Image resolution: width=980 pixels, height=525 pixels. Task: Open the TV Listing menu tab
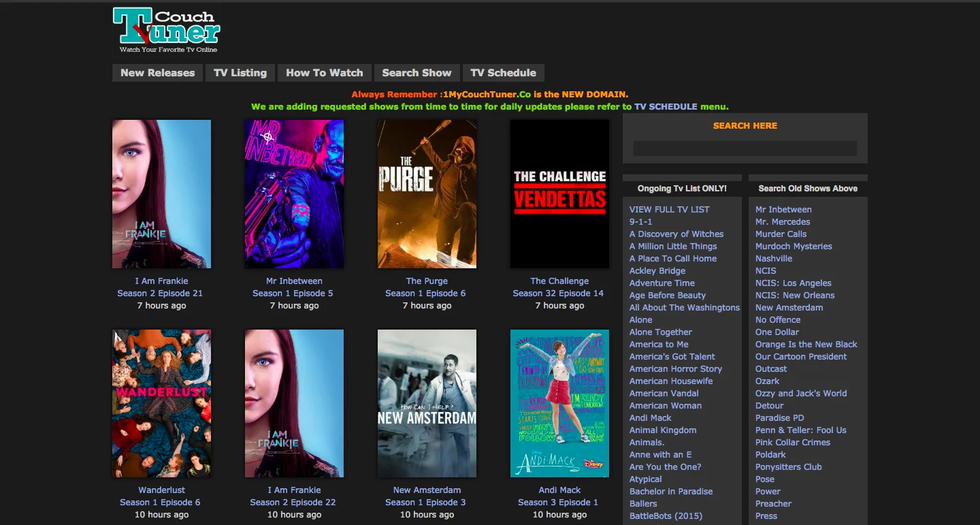(240, 73)
